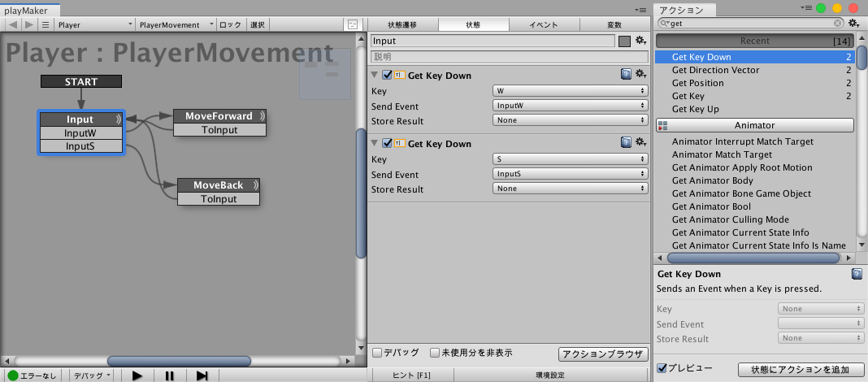Click the state name field containing Input
Image resolution: width=868 pixels, height=382 pixels.
click(493, 41)
